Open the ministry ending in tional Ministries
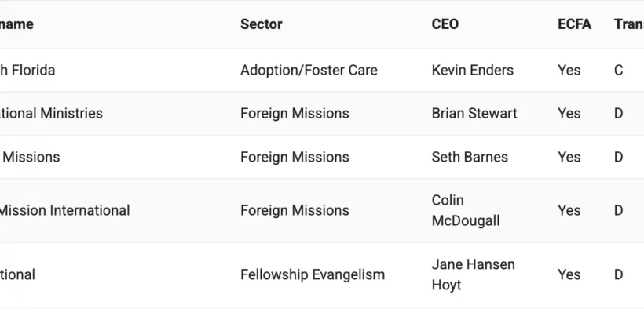The width and height of the screenshot is (644, 309). (51, 113)
